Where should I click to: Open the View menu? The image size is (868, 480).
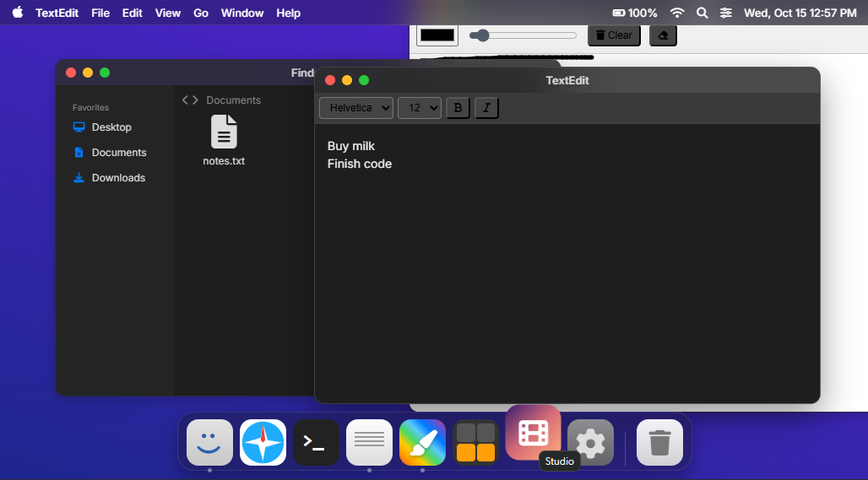168,13
